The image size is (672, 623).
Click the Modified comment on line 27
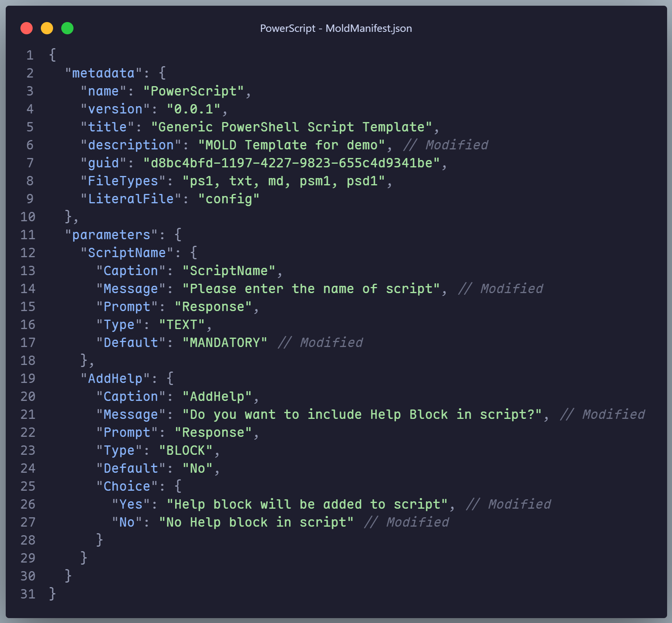406,522
